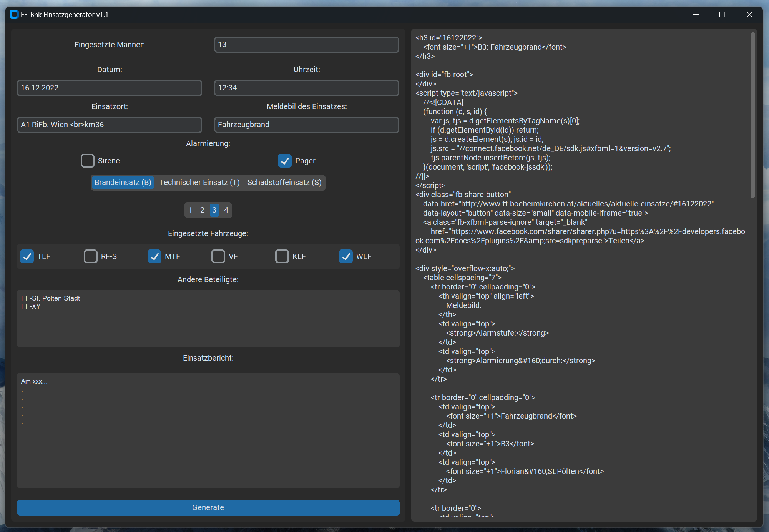Enable the Sirene checkbox
769x532 pixels.
[88, 161]
